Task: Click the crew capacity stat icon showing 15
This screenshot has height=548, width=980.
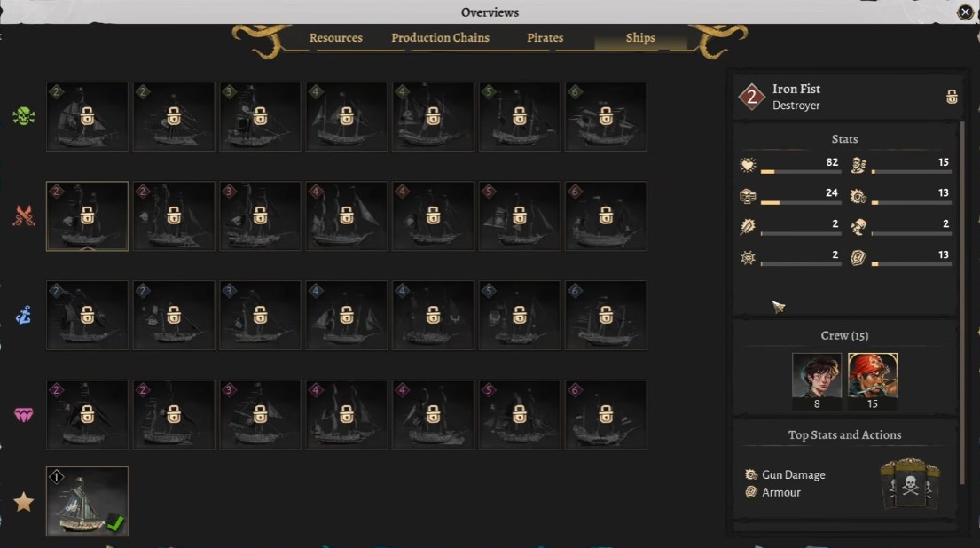Action: [x=858, y=165]
